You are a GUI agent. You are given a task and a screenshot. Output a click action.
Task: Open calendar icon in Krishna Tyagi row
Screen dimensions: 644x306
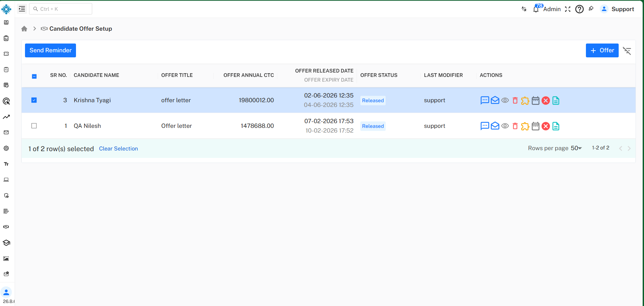pos(536,101)
